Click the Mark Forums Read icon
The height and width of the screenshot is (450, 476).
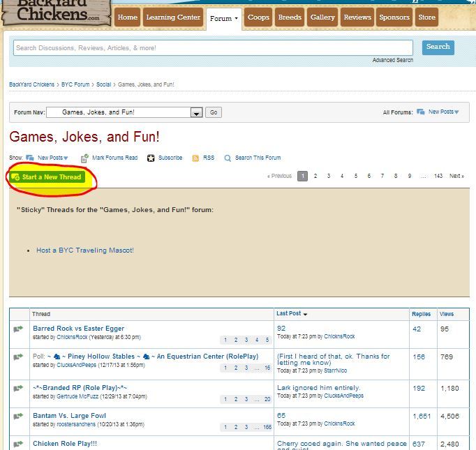click(x=84, y=158)
